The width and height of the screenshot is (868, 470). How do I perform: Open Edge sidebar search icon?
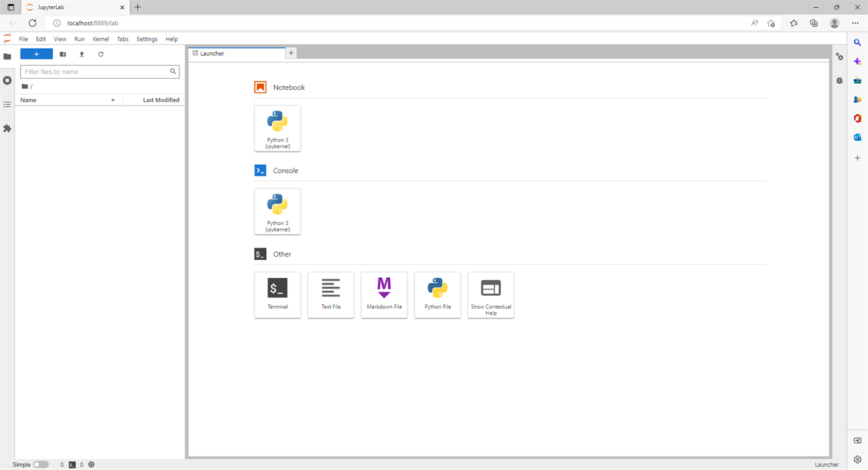[x=857, y=43]
